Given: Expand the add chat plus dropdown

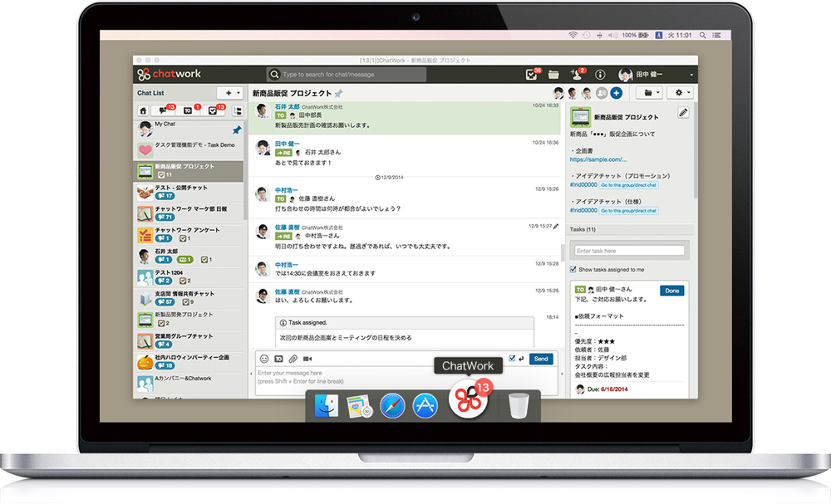Looking at the screenshot, I should click(230, 93).
